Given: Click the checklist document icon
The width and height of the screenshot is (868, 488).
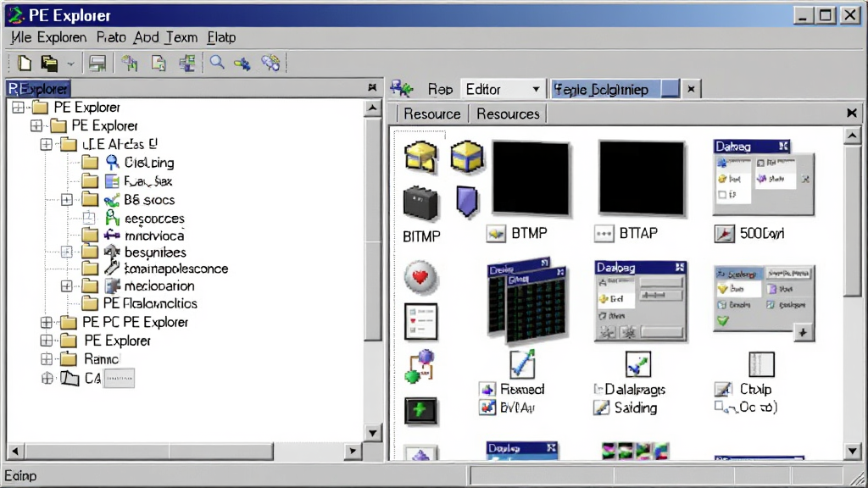Looking at the screenshot, I should coord(420,321).
